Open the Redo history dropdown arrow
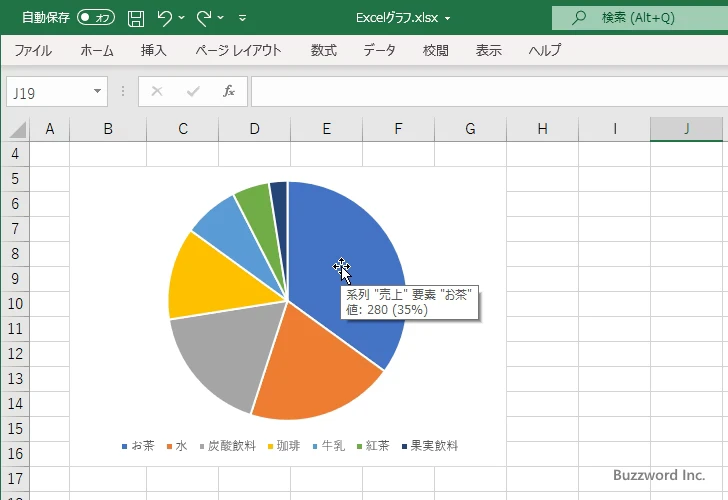Image resolution: width=728 pixels, height=500 pixels. [221, 18]
